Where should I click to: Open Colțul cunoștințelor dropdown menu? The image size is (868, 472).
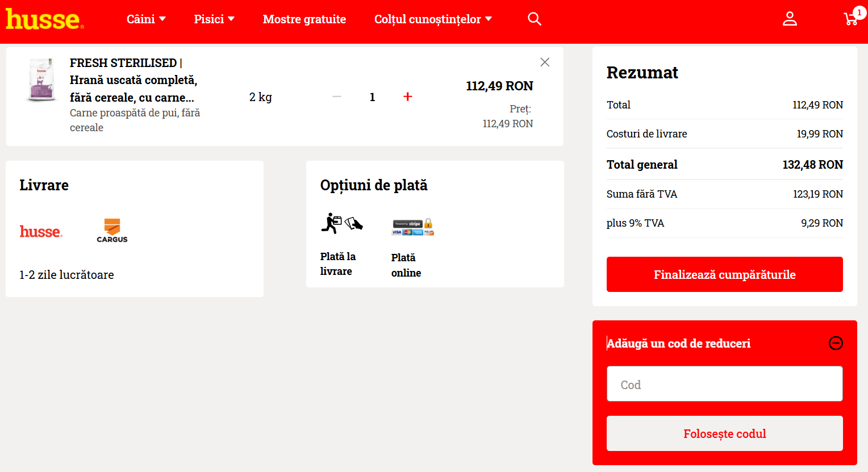433,19
